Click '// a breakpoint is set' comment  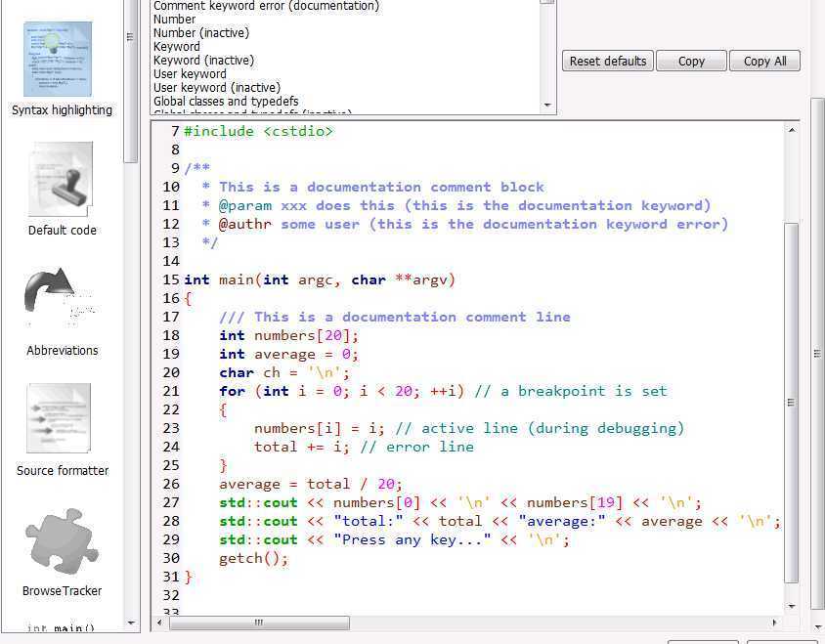coord(571,391)
